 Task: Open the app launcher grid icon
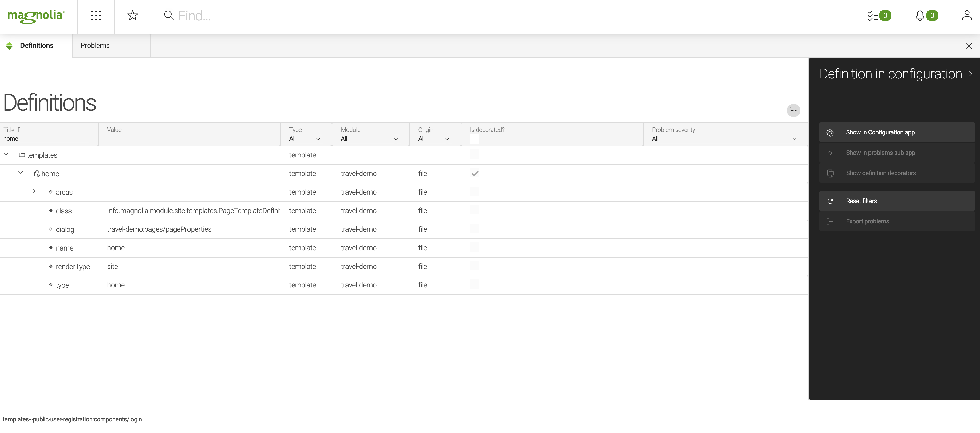pyautogui.click(x=96, y=15)
